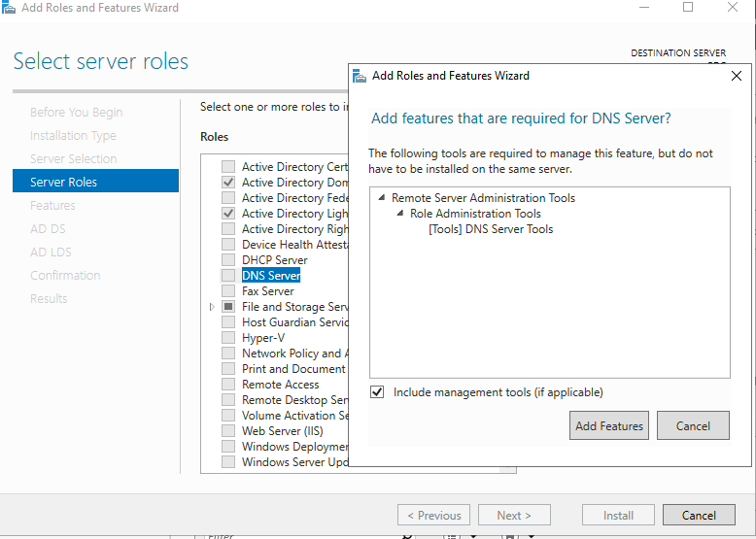
Task: Check the Fax Server role
Action: (228, 291)
